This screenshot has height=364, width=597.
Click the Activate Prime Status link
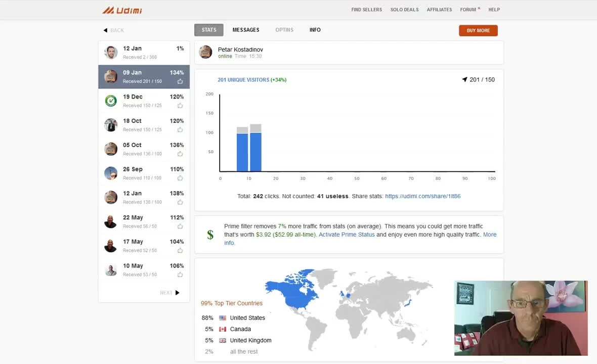347,235
